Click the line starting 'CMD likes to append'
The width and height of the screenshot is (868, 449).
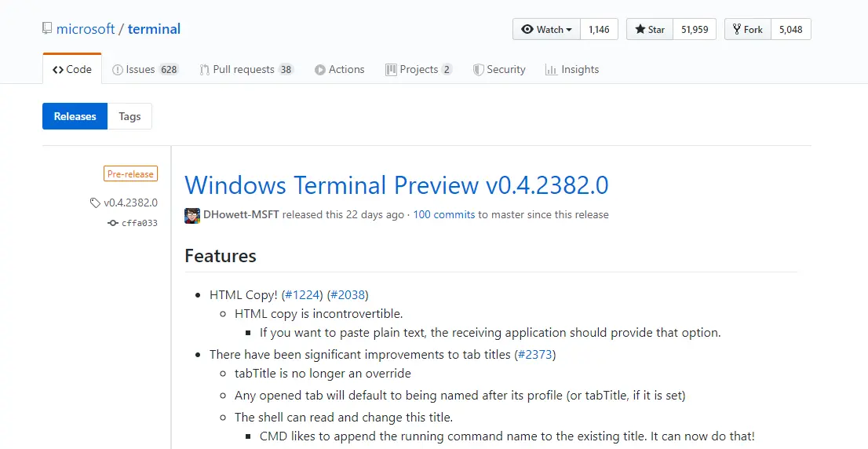coord(507,436)
